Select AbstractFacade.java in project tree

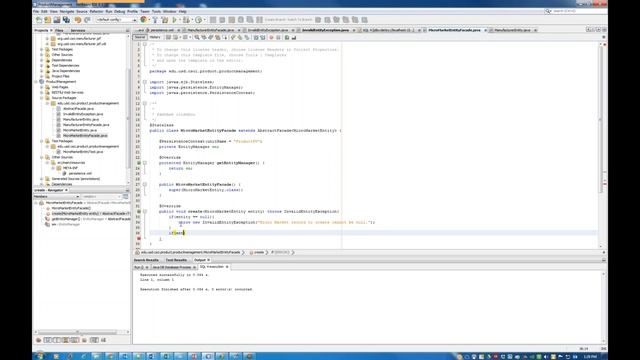pos(78,109)
